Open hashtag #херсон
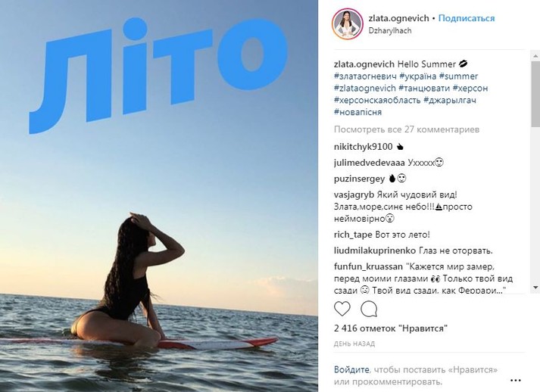Viewport: 540px width, 392px height. point(470,88)
